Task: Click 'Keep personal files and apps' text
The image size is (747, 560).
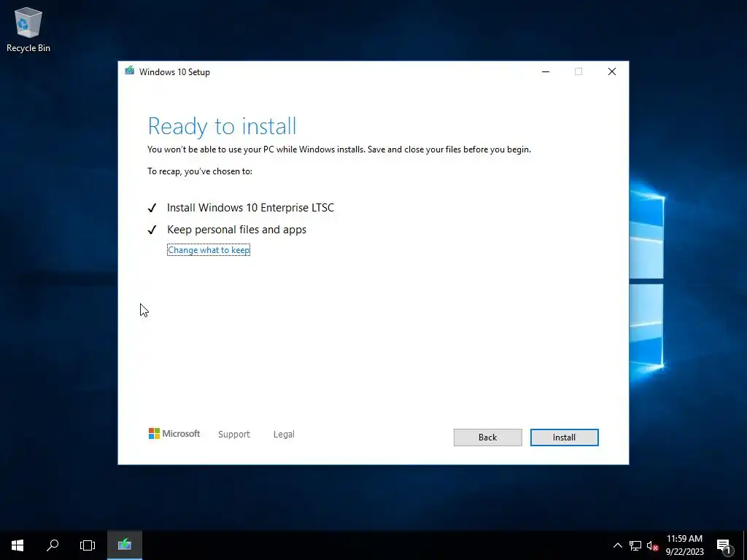Action: pos(237,230)
